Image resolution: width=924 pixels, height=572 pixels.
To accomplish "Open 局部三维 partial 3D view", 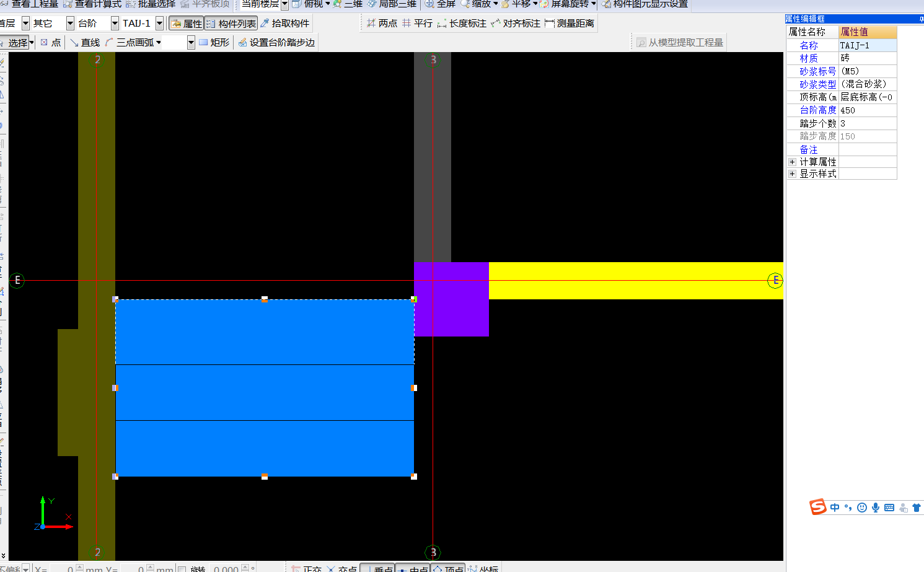I will coord(392,4).
